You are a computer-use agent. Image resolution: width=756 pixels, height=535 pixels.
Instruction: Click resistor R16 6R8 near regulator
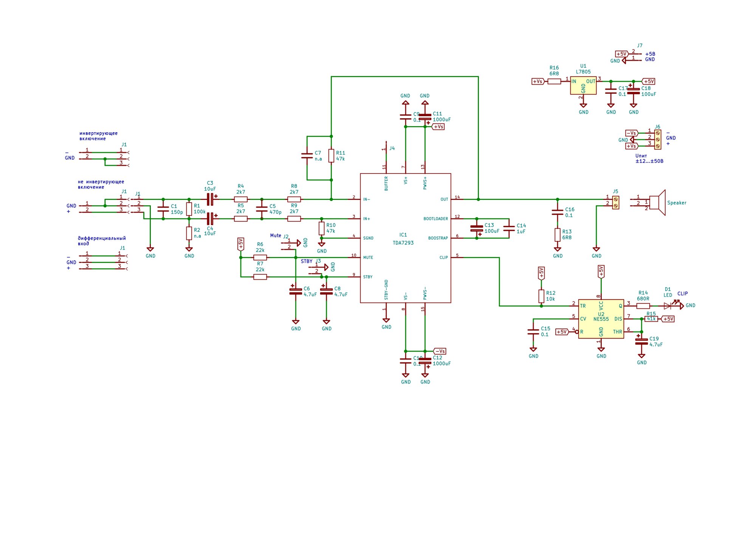point(554,81)
